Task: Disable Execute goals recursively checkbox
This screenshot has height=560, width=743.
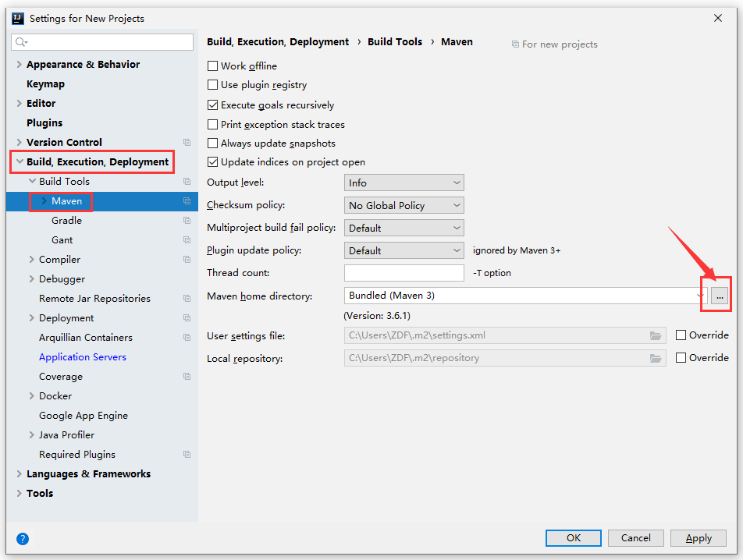Action: [x=213, y=105]
